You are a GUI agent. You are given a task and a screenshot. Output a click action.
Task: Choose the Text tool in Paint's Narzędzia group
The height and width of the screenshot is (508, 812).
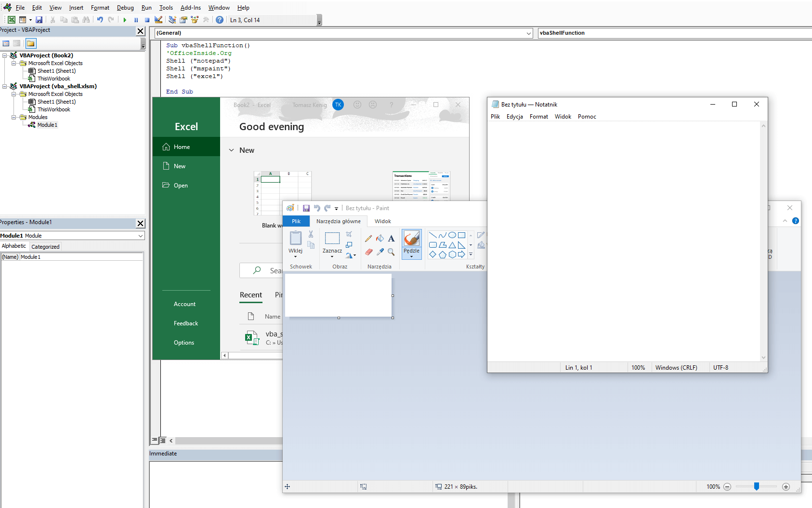tap(391, 238)
